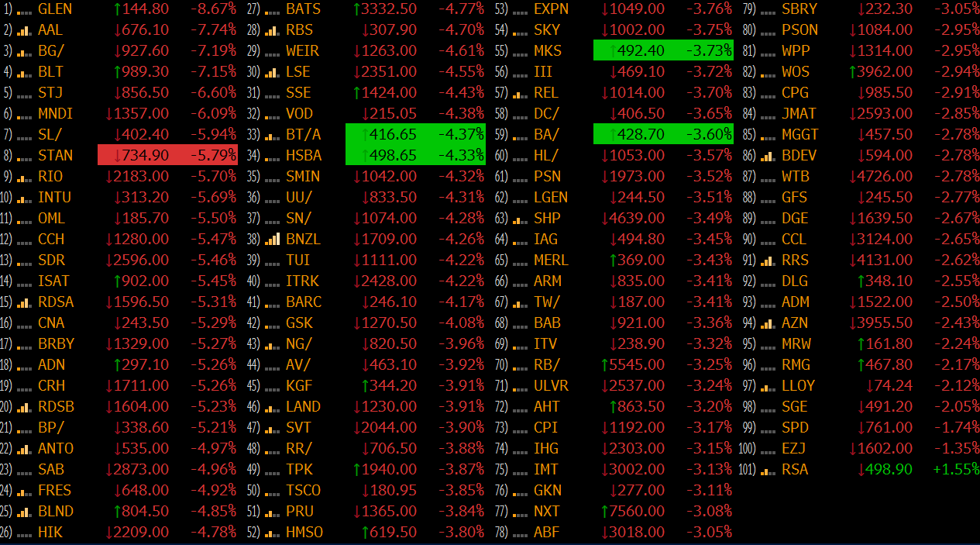Click the green highlighted BT/A price 416.65
Image resolution: width=980 pixels, height=545 pixels.
[x=394, y=134]
